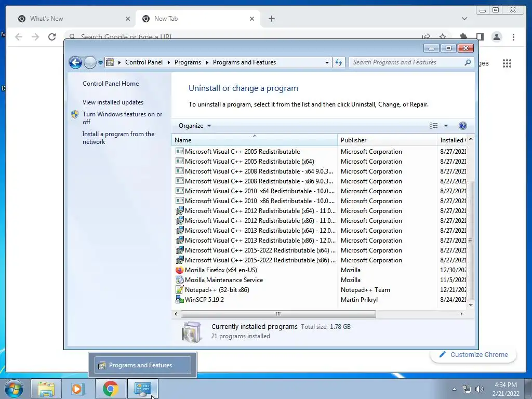
Task: Reload page in Chrome
Action: (x=52, y=37)
